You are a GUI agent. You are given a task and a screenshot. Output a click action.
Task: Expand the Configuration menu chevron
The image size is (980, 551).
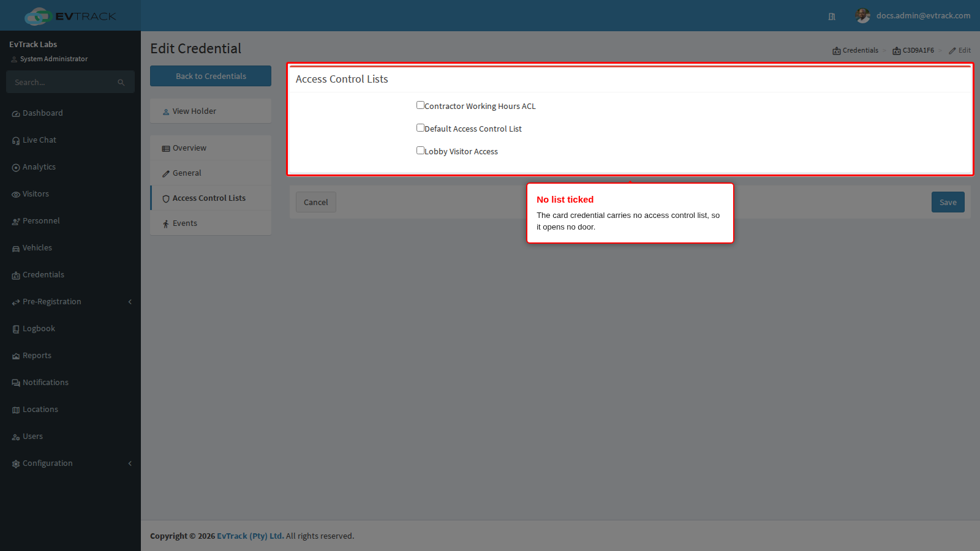click(x=130, y=463)
